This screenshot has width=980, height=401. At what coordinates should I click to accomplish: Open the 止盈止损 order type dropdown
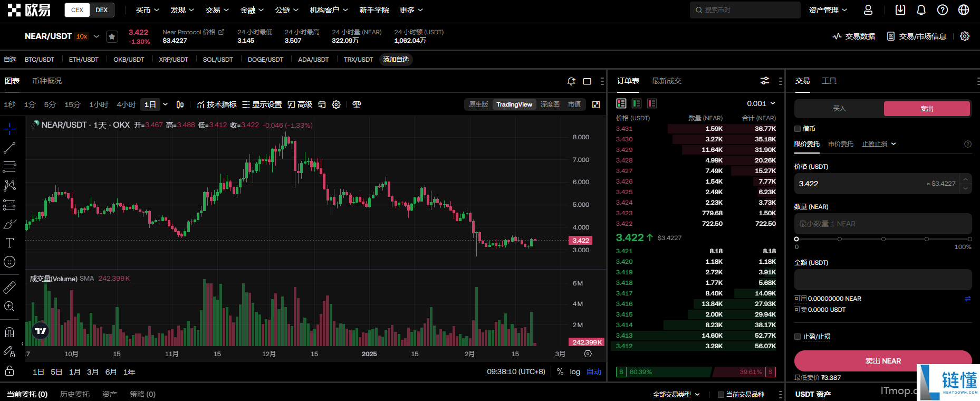pyautogui.click(x=879, y=144)
